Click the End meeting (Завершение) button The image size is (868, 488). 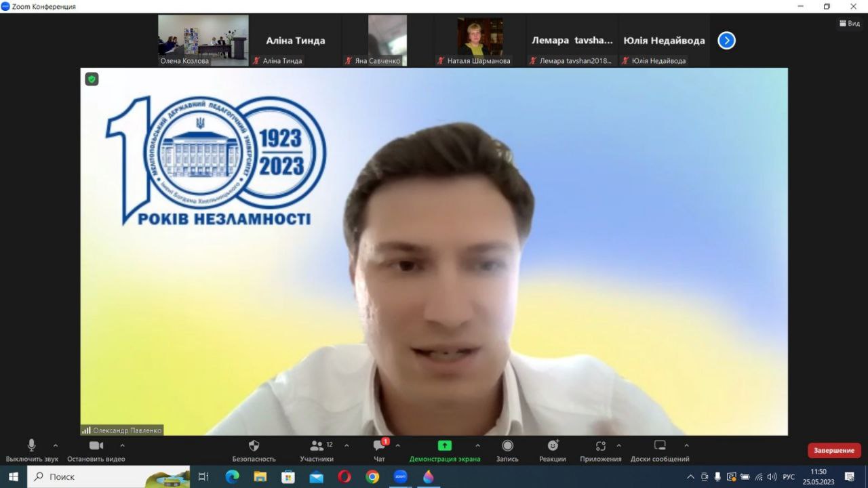[x=834, y=451]
